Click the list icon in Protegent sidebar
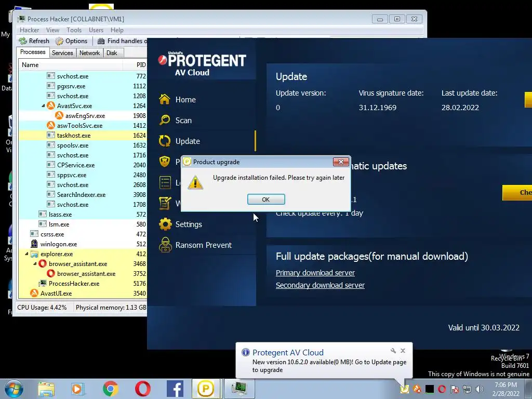Screen dimensions: 532x399 (165, 182)
